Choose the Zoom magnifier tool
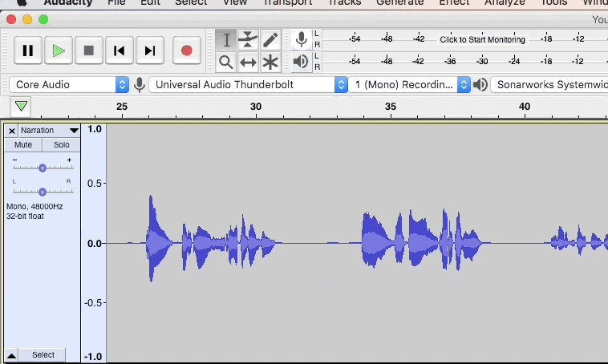 [226, 62]
